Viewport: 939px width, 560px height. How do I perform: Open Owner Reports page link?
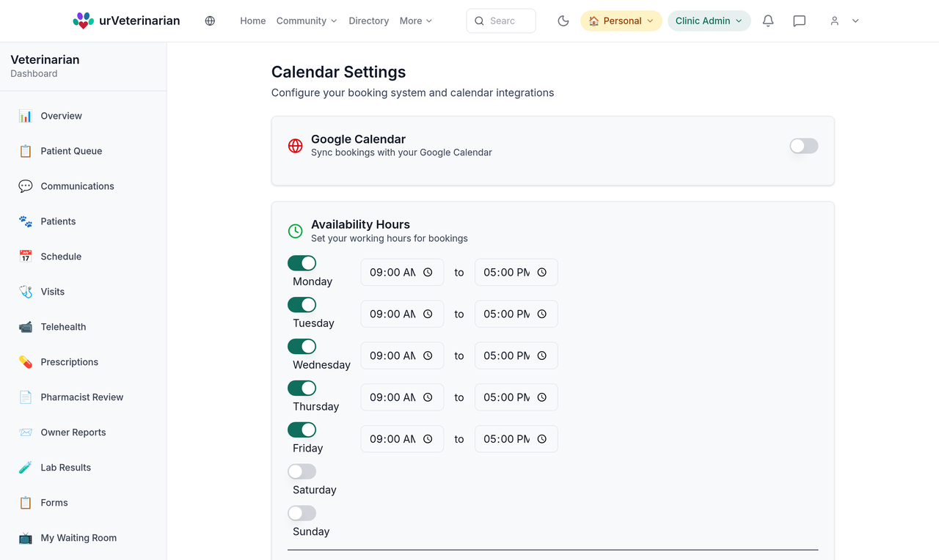pyautogui.click(x=83, y=432)
